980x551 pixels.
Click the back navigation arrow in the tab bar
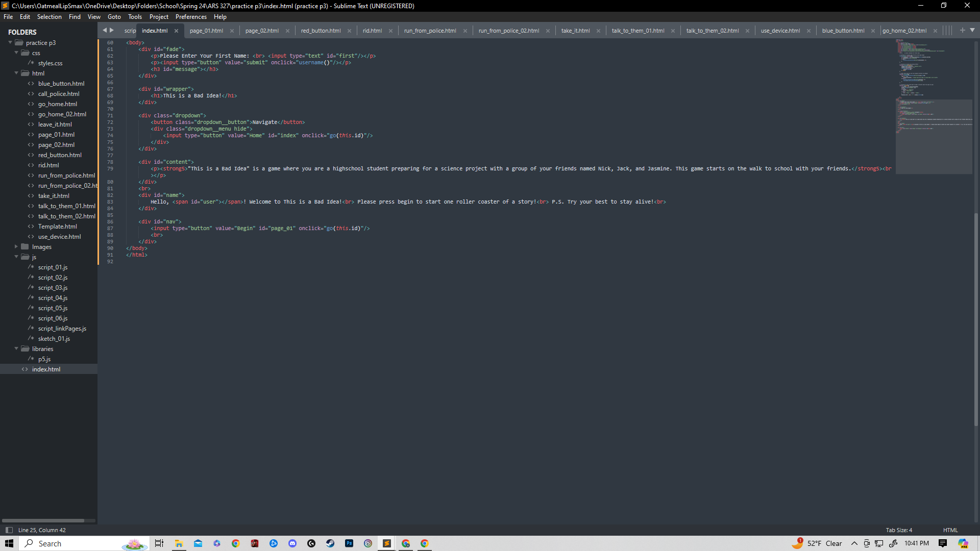coord(105,30)
